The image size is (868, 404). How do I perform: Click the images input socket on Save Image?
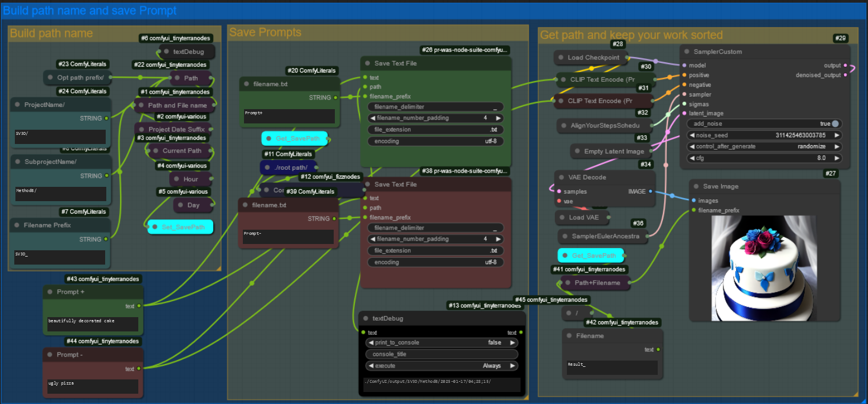point(694,201)
